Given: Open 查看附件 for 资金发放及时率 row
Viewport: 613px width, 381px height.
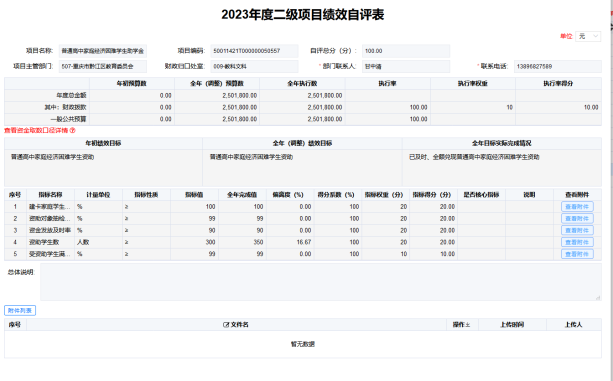Looking at the screenshot, I should 577,230.
